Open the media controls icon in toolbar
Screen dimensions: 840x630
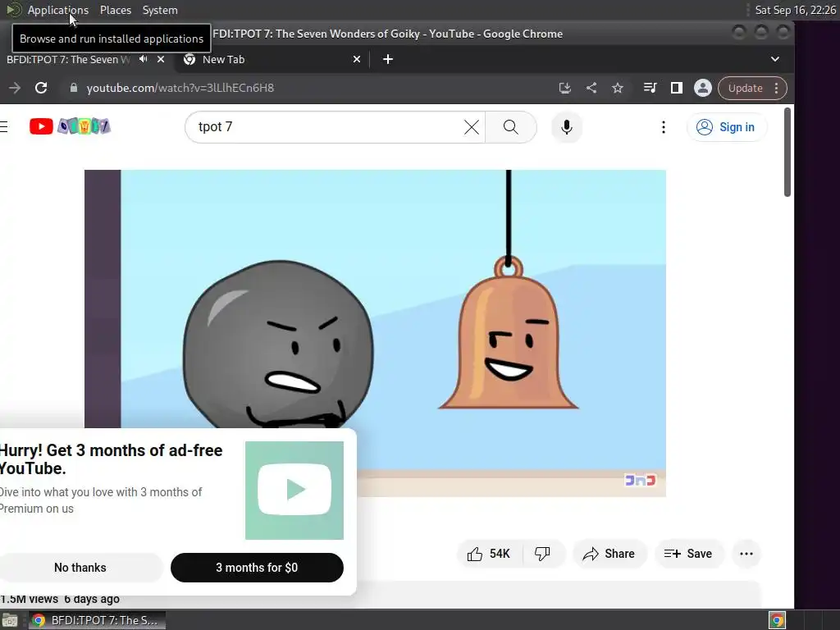pyautogui.click(x=650, y=88)
